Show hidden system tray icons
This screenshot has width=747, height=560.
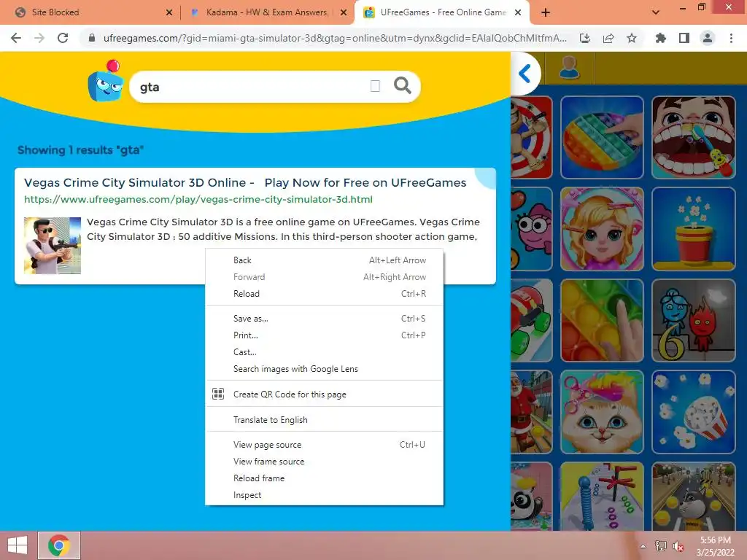click(643, 546)
